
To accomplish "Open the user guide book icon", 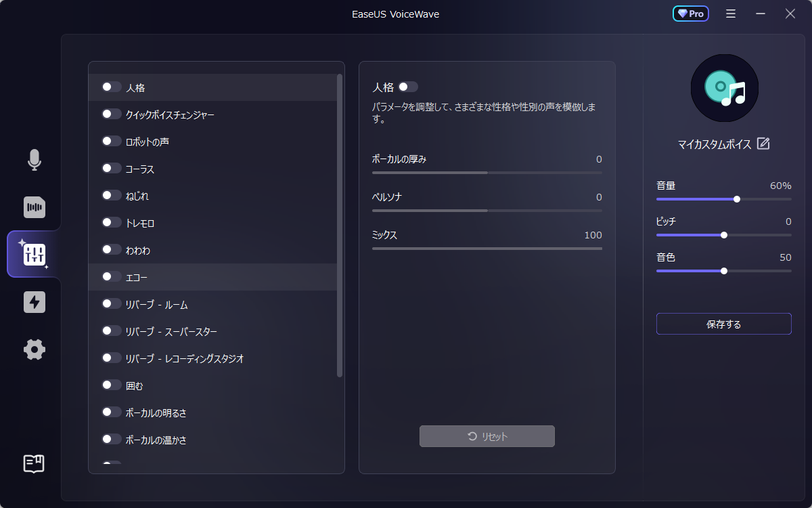I will tap(35, 463).
